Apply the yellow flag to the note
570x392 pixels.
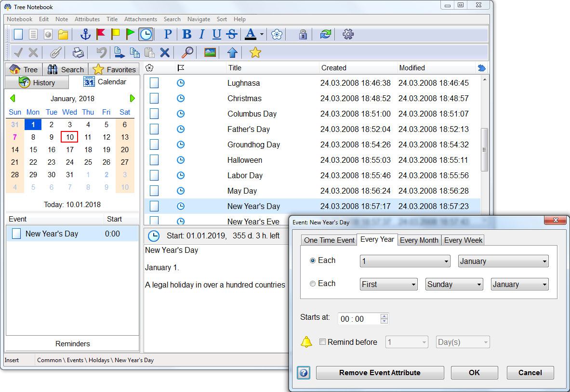click(115, 34)
